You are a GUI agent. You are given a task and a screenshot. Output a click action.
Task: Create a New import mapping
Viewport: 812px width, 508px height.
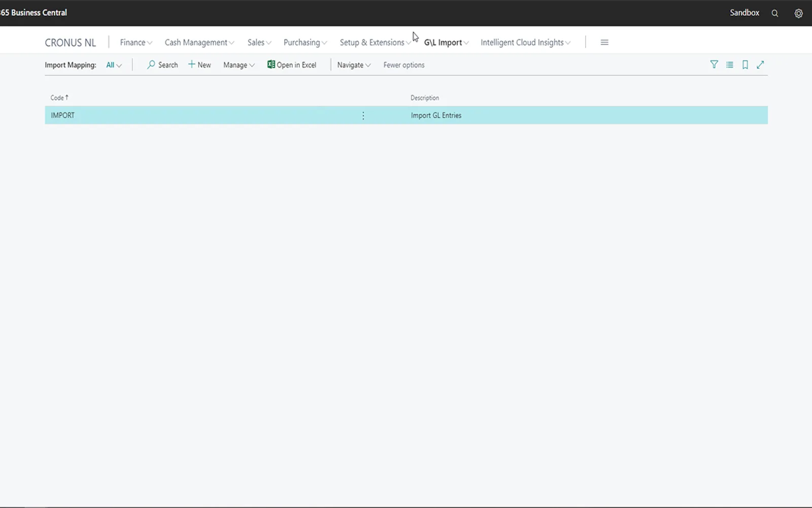[x=199, y=65]
